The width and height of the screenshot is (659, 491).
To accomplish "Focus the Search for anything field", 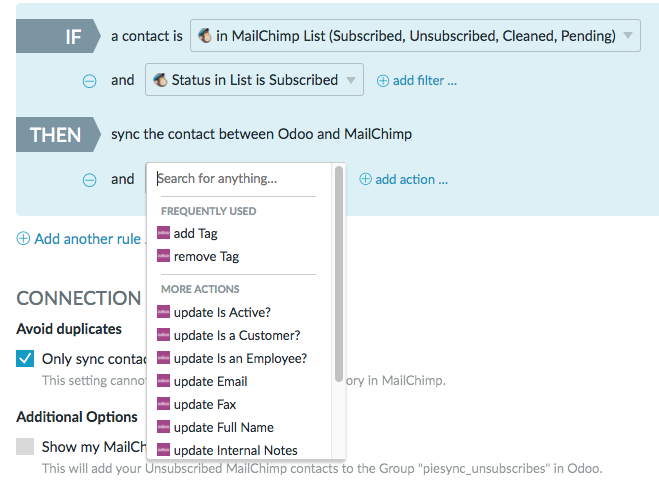I will (235, 179).
